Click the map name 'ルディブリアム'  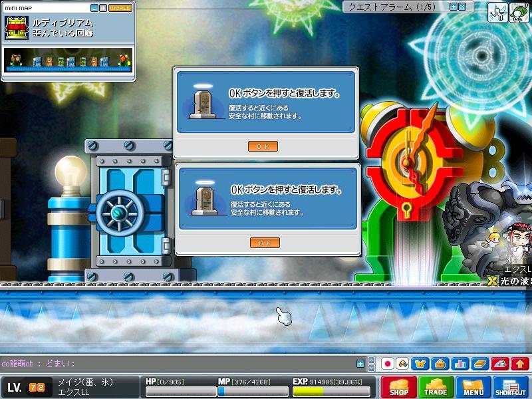coord(63,23)
